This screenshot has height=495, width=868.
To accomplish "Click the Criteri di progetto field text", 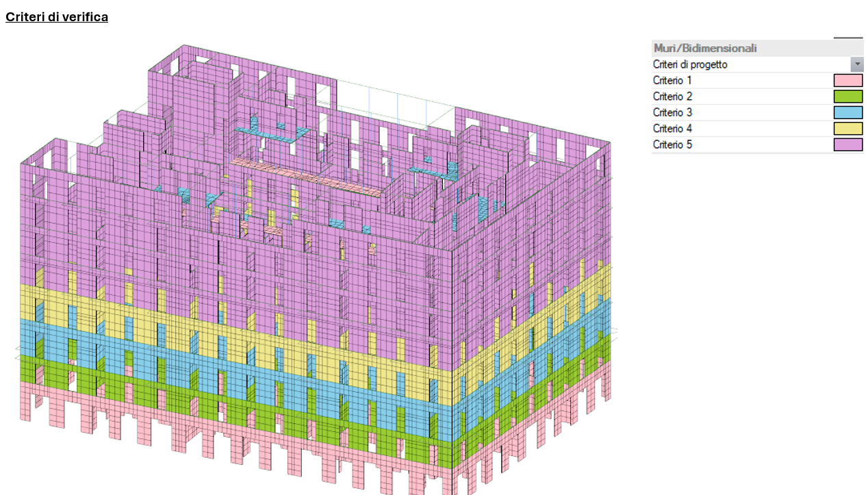I will pos(690,64).
